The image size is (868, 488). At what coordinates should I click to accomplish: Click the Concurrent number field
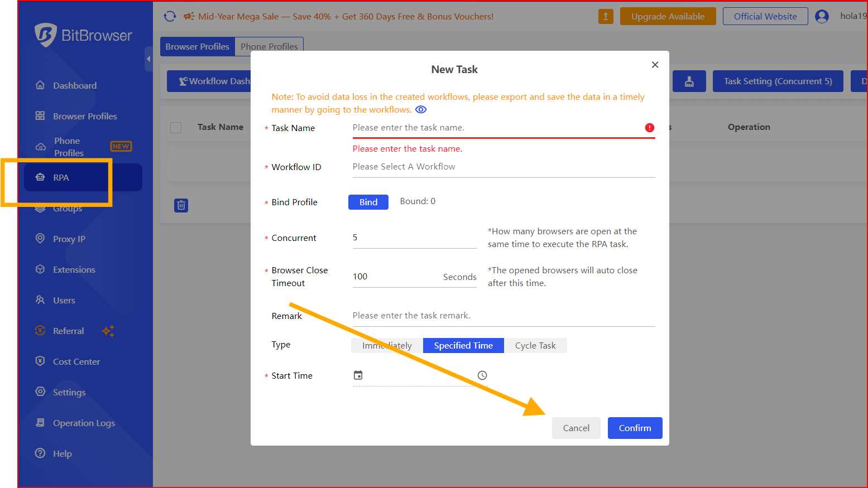tap(415, 238)
